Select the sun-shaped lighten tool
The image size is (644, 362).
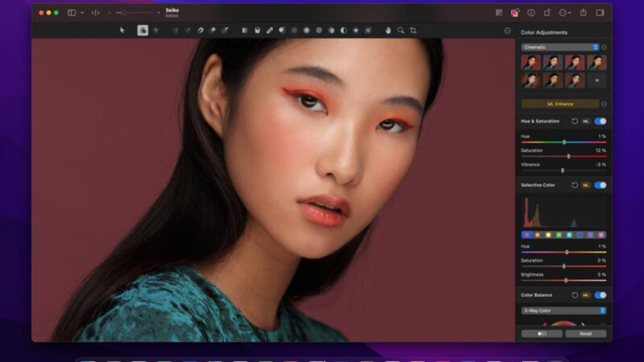(356, 31)
